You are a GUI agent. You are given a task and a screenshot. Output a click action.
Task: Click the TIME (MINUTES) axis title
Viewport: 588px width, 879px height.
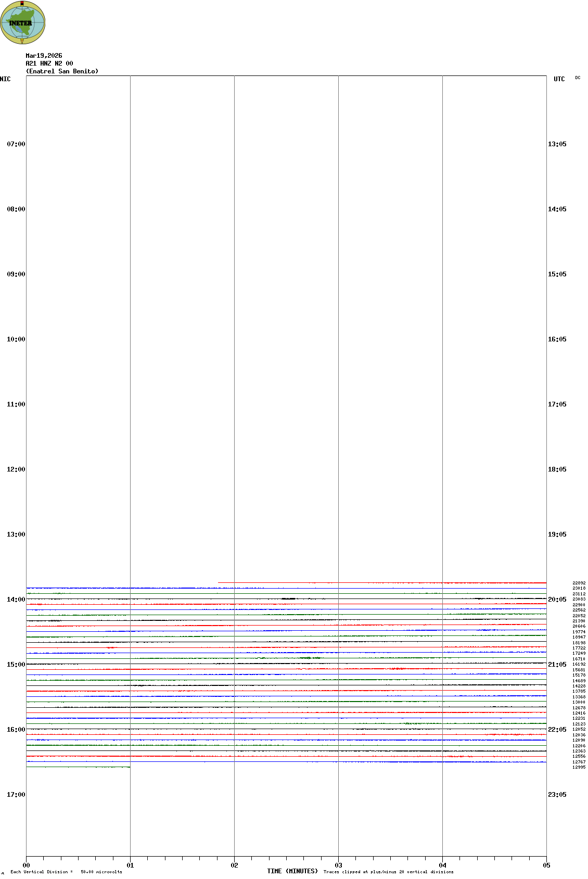[x=292, y=871]
